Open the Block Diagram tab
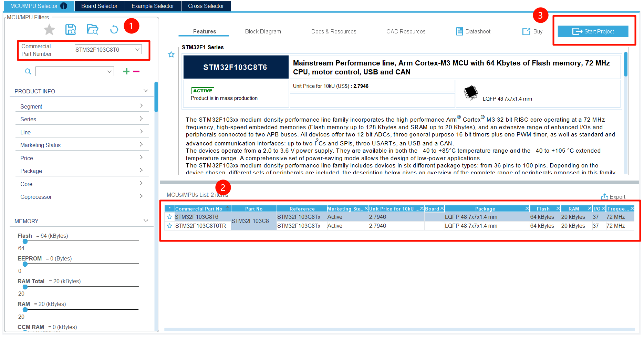 pos(263,31)
